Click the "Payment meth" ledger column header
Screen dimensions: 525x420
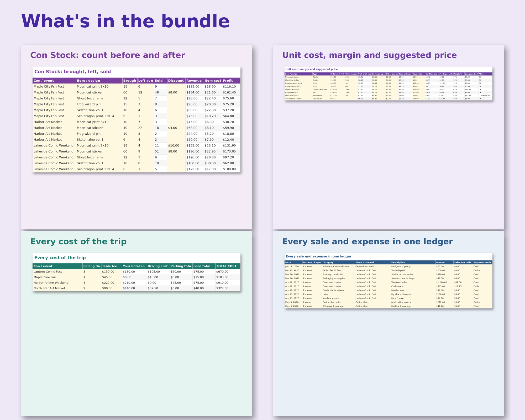[x=482, y=262]
